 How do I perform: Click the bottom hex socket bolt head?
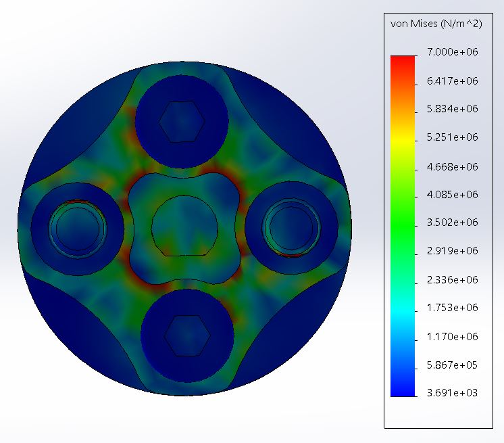(187, 335)
